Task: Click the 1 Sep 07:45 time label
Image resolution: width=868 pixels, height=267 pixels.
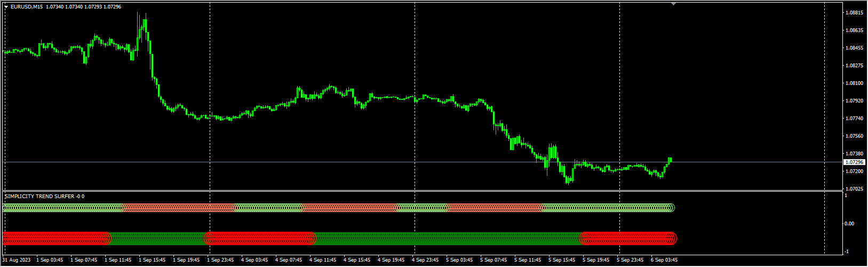Action: pos(84,260)
